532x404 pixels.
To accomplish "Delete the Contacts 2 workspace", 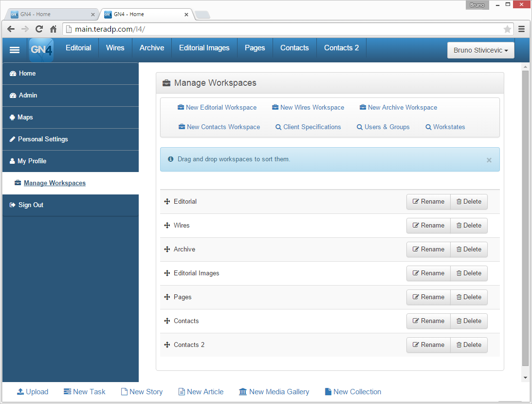I will click(469, 345).
